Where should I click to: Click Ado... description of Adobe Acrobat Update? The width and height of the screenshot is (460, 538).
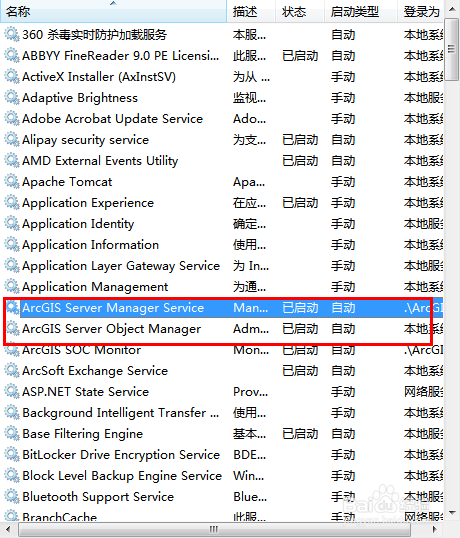249,119
